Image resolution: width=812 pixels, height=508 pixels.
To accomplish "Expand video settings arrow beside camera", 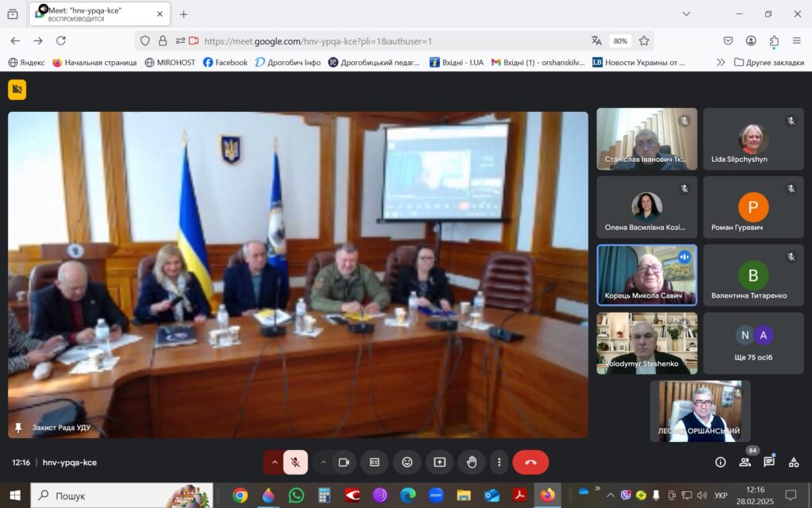I will [x=323, y=462].
